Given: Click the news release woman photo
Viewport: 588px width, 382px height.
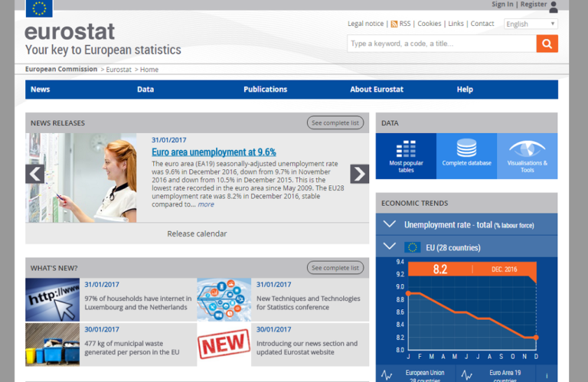Looking at the screenshot, I should click(81, 178).
